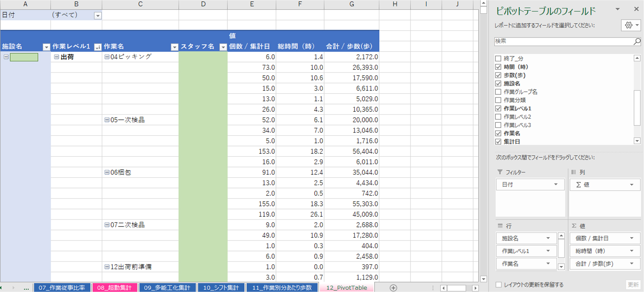The width and height of the screenshot is (644, 292).
Task: Open 作業レベル1 field menu in Rows area
Action: (548, 251)
